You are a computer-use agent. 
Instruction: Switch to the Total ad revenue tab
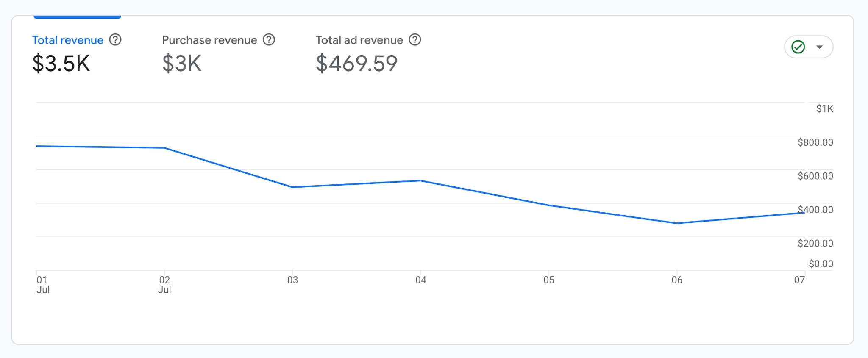(x=359, y=40)
